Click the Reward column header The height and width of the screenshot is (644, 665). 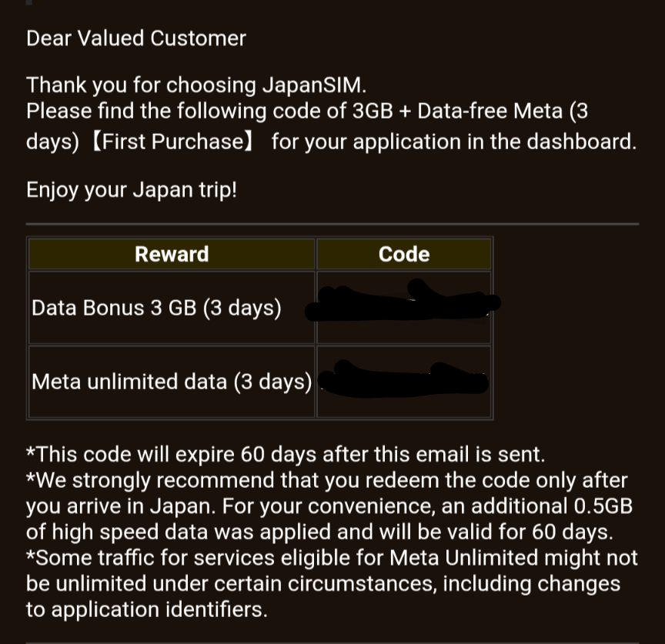click(x=172, y=254)
